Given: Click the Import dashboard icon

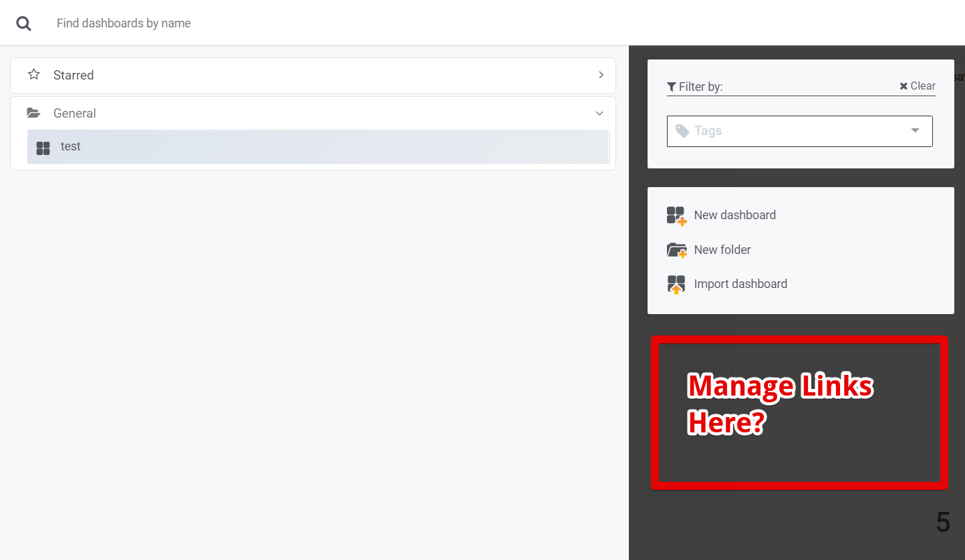Looking at the screenshot, I should click(676, 285).
